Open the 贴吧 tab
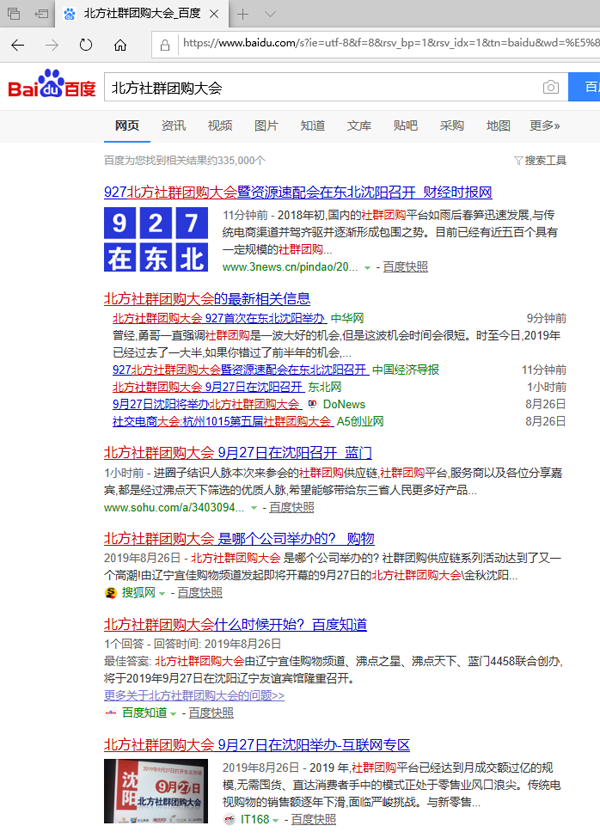This screenshot has height=838, width=600. [x=406, y=126]
